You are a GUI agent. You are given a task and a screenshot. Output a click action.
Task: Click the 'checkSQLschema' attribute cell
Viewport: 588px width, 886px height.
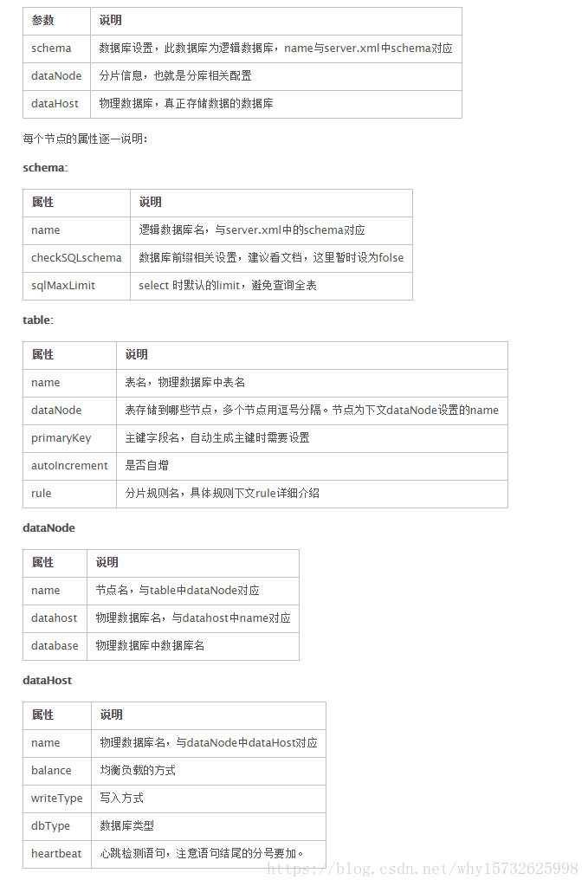coord(76,258)
